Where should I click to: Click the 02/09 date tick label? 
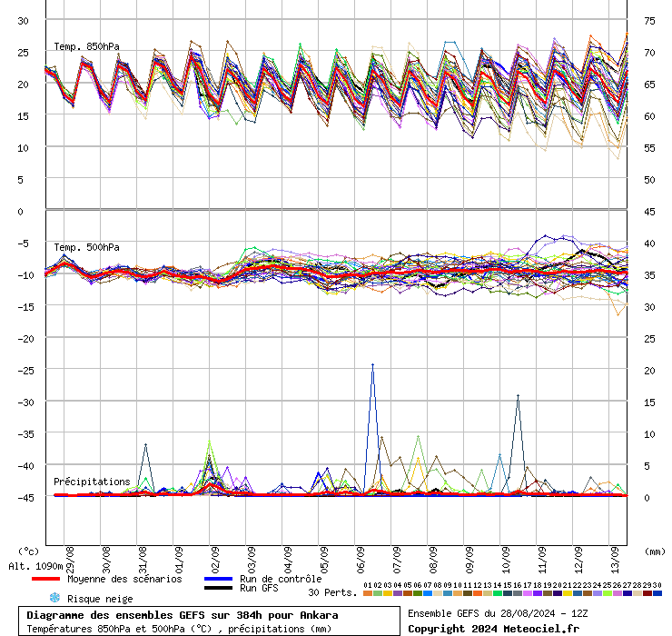(x=215, y=560)
